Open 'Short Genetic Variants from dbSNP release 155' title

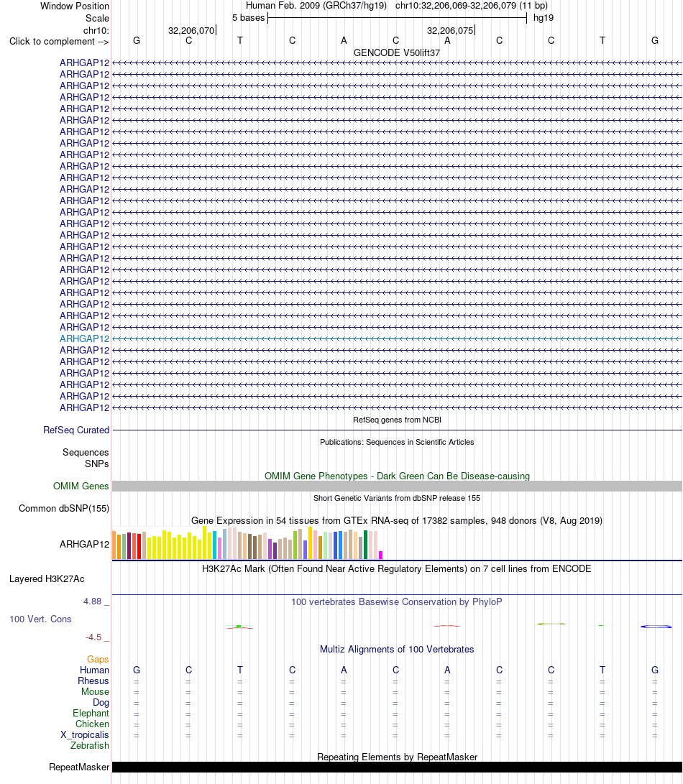coord(397,498)
